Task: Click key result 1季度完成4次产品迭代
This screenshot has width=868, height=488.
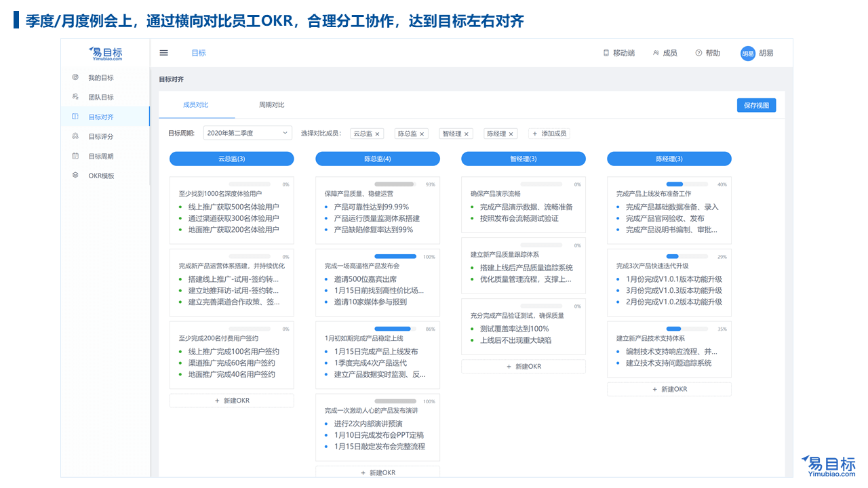Action: coord(370,363)
